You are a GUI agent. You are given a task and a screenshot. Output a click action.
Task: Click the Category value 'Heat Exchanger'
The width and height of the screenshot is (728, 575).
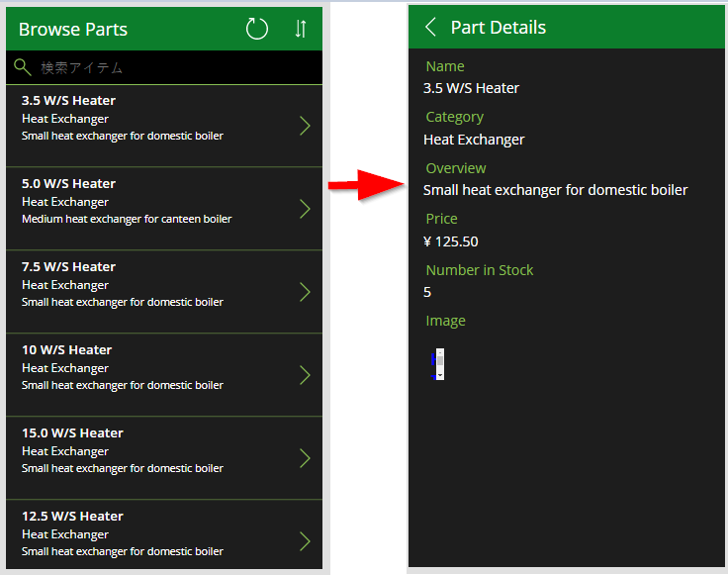point(474,140)
